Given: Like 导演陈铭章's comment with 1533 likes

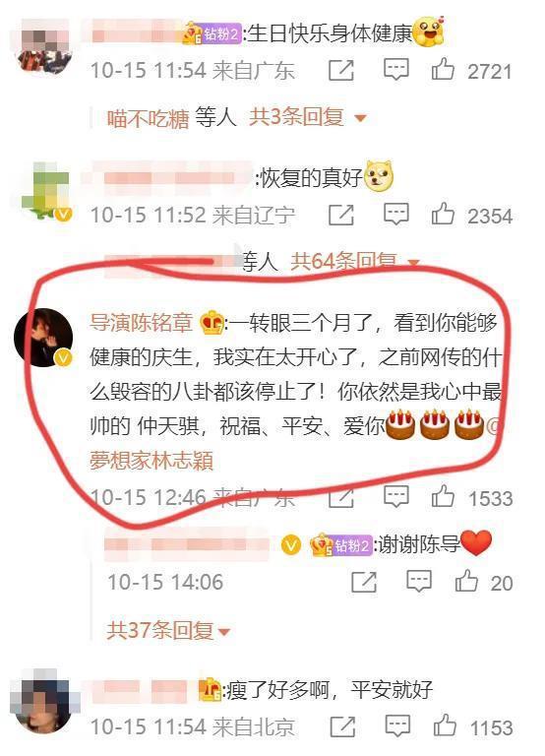Looking at the screenshot, I should pyautogui.click(x=443, y=496).
